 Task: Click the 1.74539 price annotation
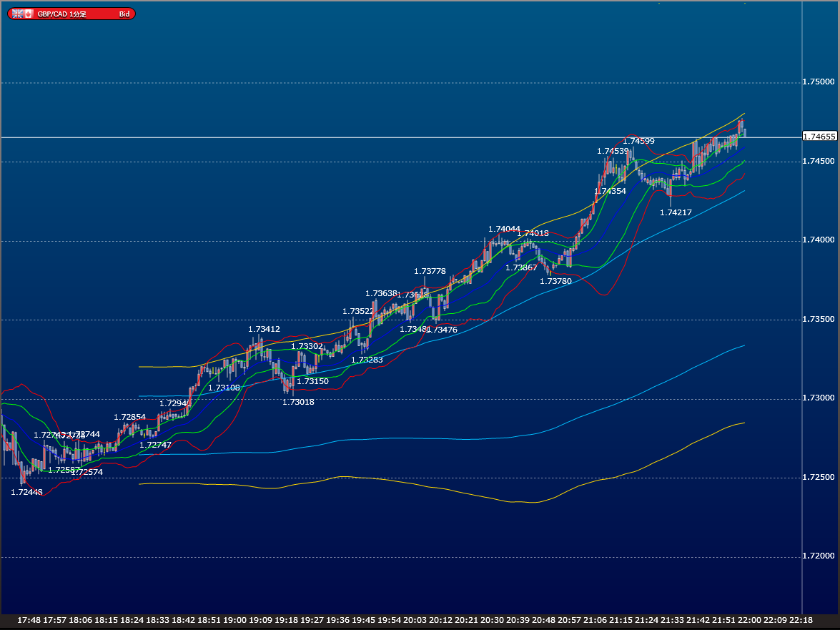tap(613, 151)
